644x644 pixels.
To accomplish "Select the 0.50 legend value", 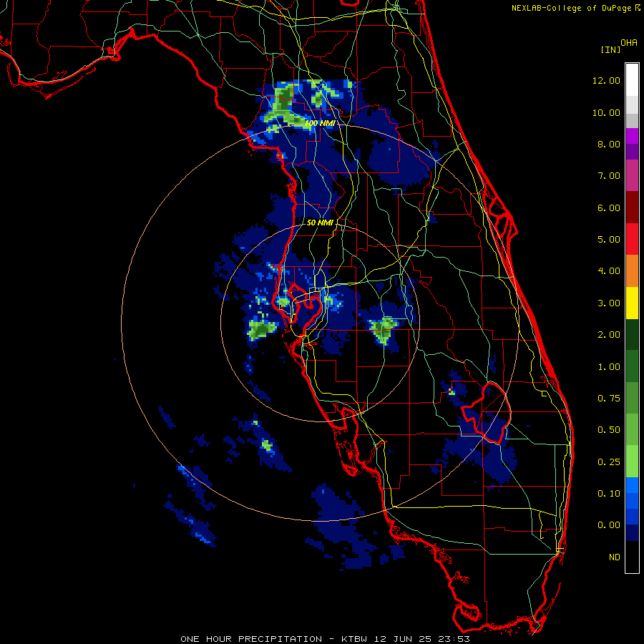I will pos(609,430).
